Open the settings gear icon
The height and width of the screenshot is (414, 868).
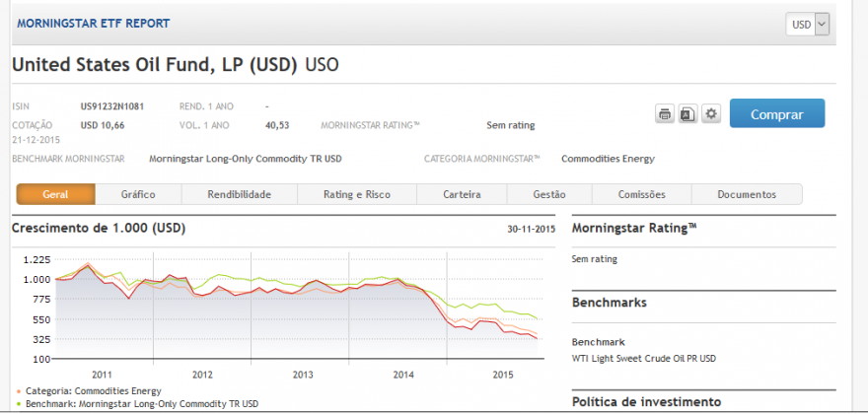click(711, 114)
